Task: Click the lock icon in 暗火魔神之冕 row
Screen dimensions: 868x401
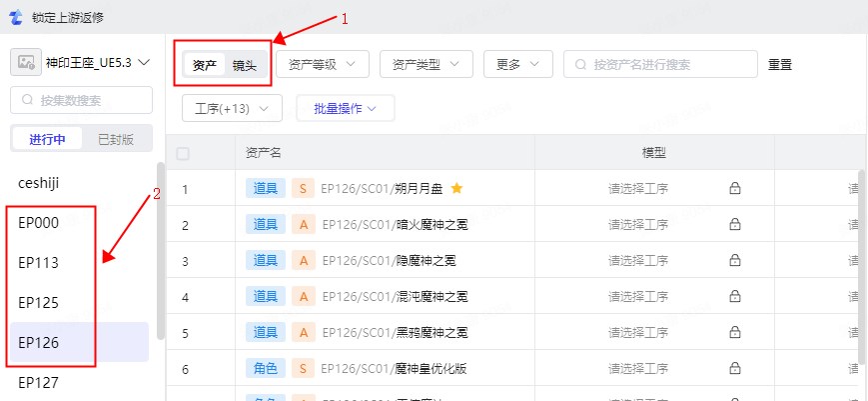Action: [x=734, y=224]
